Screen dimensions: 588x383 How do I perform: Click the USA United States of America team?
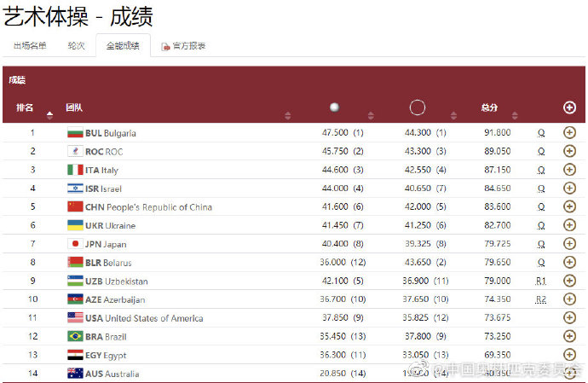point(143,318)
